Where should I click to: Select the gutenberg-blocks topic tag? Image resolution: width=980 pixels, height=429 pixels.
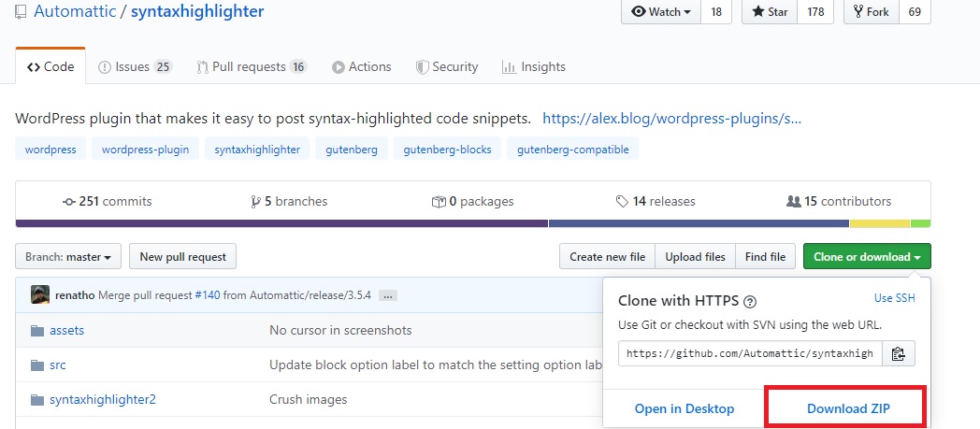coord(448,150)
